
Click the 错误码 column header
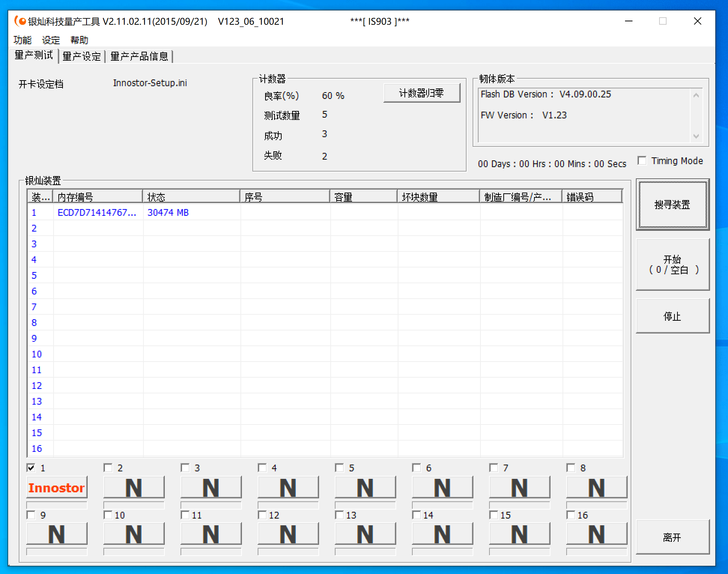point(592,196)
